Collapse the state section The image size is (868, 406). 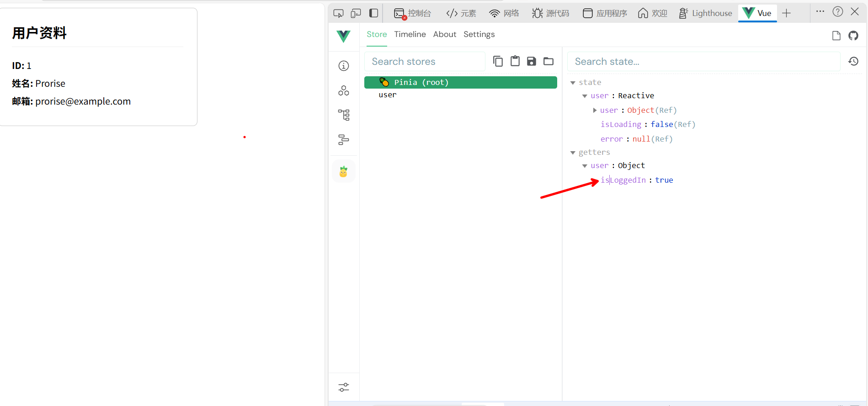point(573,83)
